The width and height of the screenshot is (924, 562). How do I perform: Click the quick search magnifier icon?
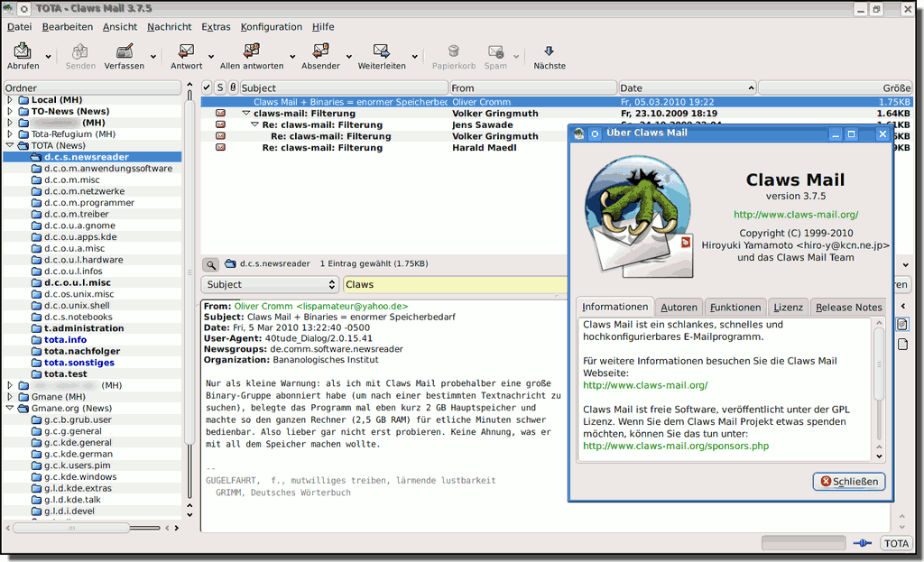(209, 264)
